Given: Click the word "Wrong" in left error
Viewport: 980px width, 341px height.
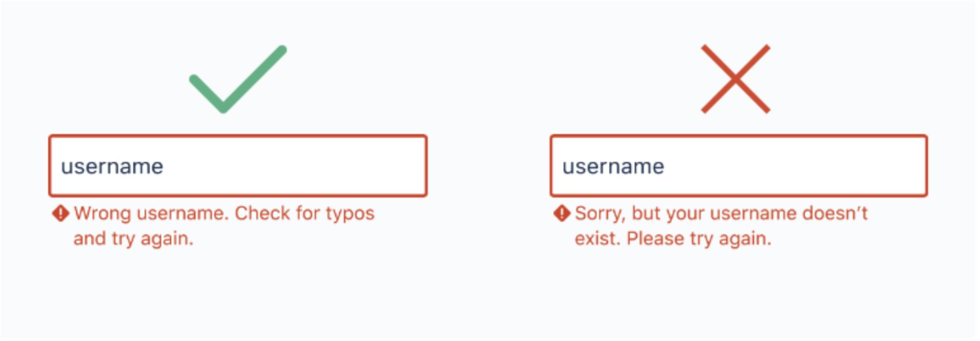Looking at the screenshot, I should click(x=102, y=213).
